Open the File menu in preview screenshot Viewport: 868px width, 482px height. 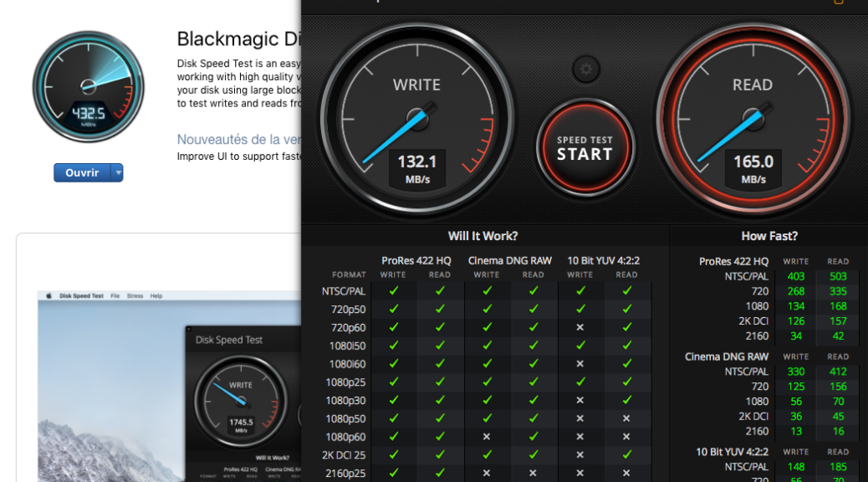click(115, 296)
